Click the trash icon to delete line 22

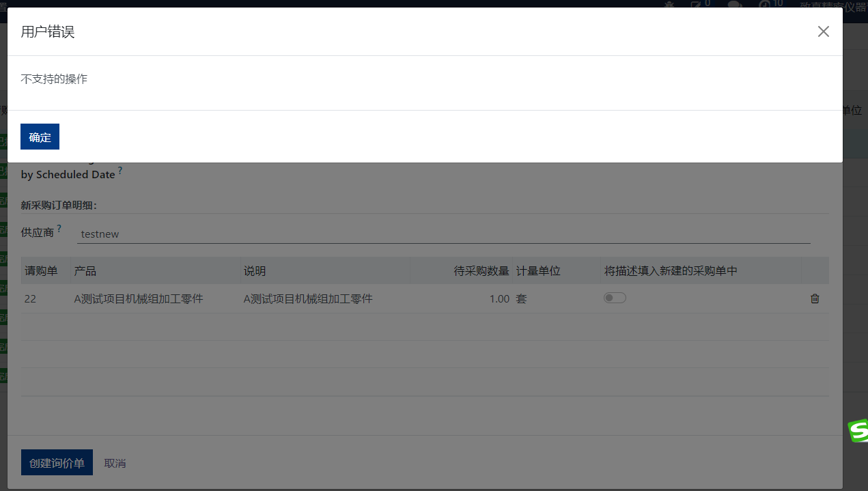[814, 298]
